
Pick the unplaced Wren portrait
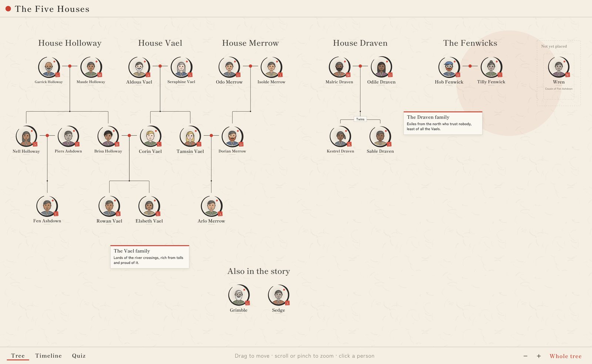click(x=559, y=67)
